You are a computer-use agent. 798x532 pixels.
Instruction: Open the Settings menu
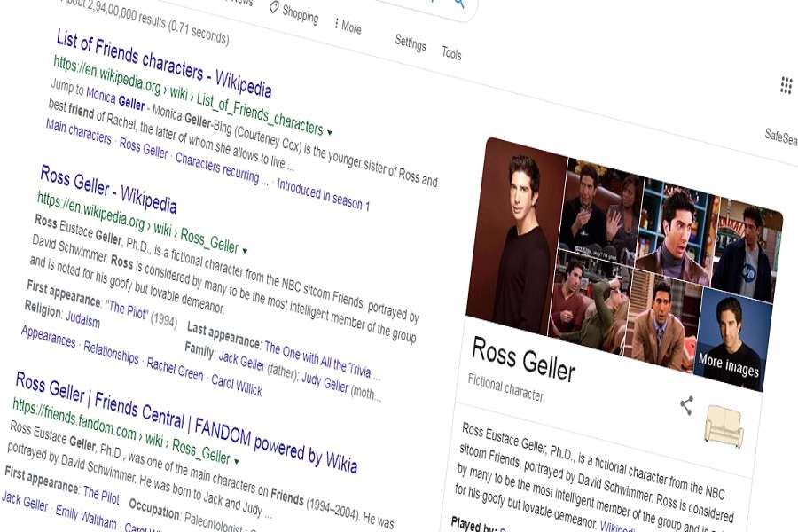point(411,43)
